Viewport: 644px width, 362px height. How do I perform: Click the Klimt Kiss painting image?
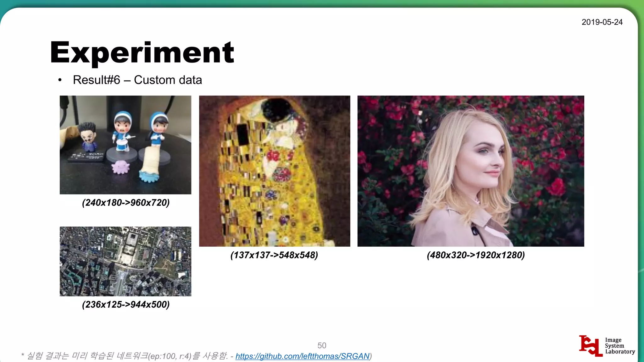point(275,171)
